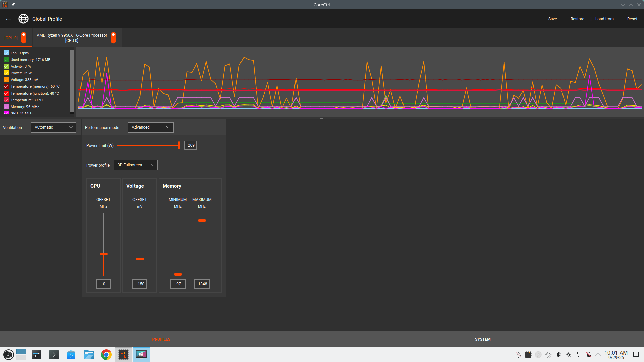The height and width of the screenshot is (362, 644).
Task: Click the Power limit slider handle
Action: click(179, 145)
